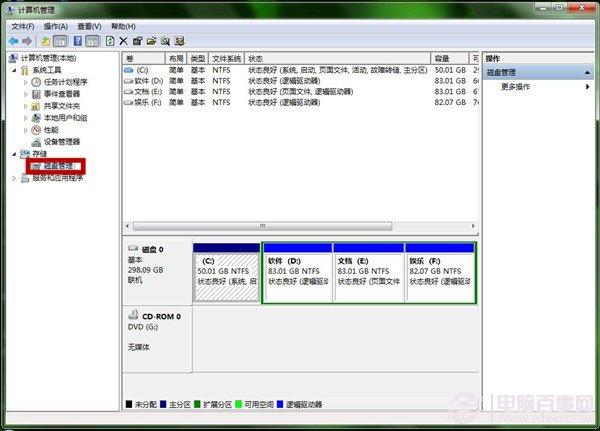
Task: Click the 82.07 GB capacity cell
Action: point(450,103)
